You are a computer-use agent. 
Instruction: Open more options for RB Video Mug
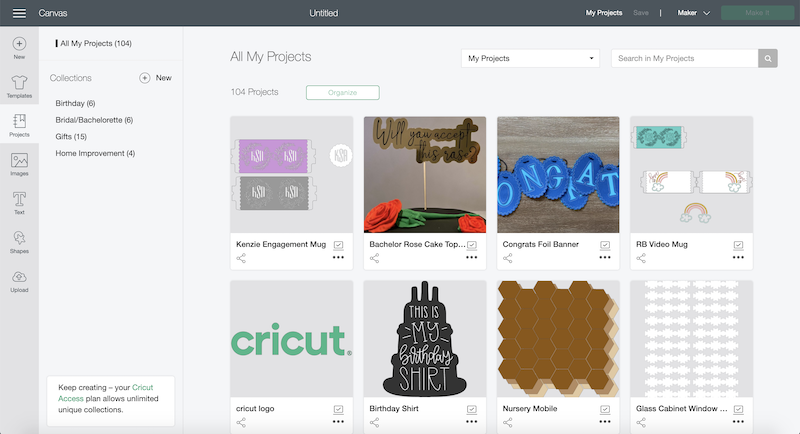coord(738,258)
